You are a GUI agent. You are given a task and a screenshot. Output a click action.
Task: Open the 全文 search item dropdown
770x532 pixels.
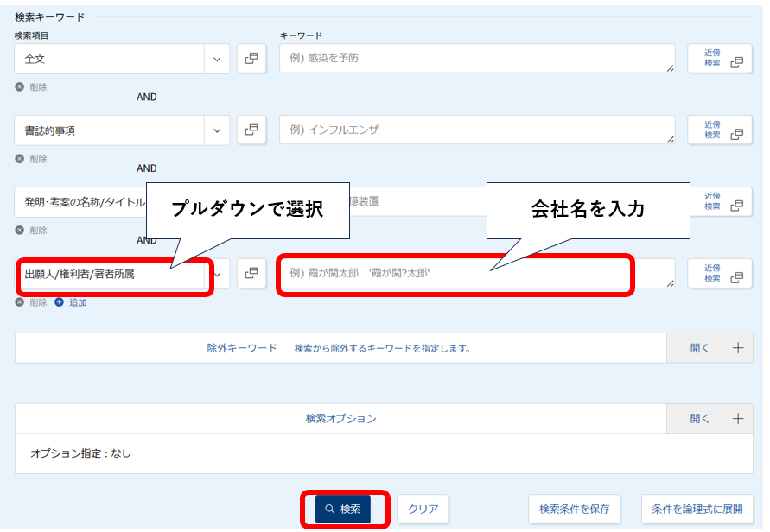(122, 59)
